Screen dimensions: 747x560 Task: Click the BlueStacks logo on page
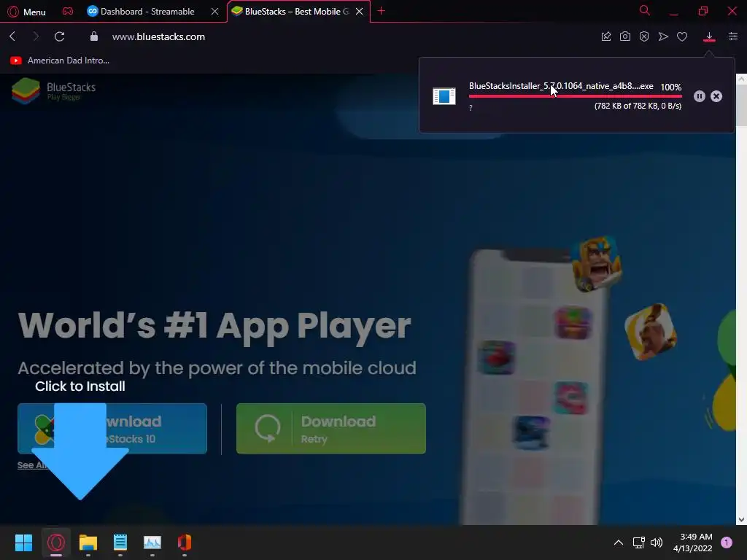[x=53, y=90]
